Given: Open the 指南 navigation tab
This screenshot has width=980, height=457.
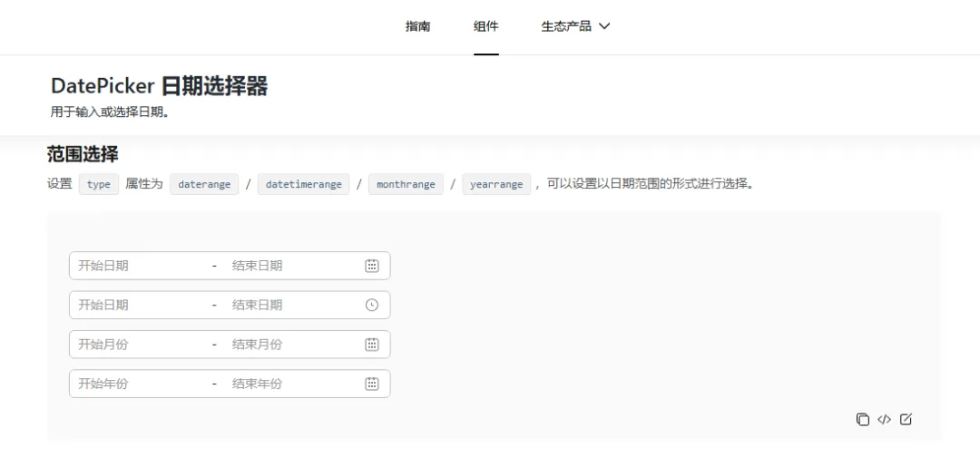Looking at the screenshot, I should pos(417,26).
